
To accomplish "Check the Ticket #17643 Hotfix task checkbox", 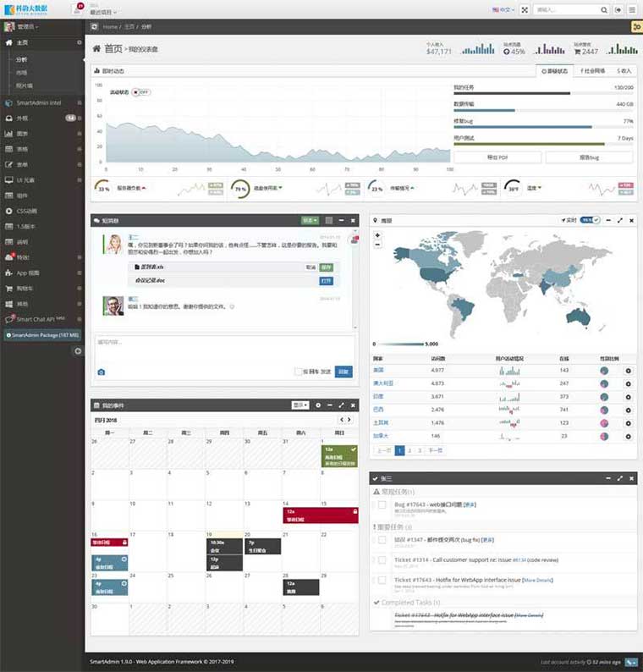I will 382,581.
